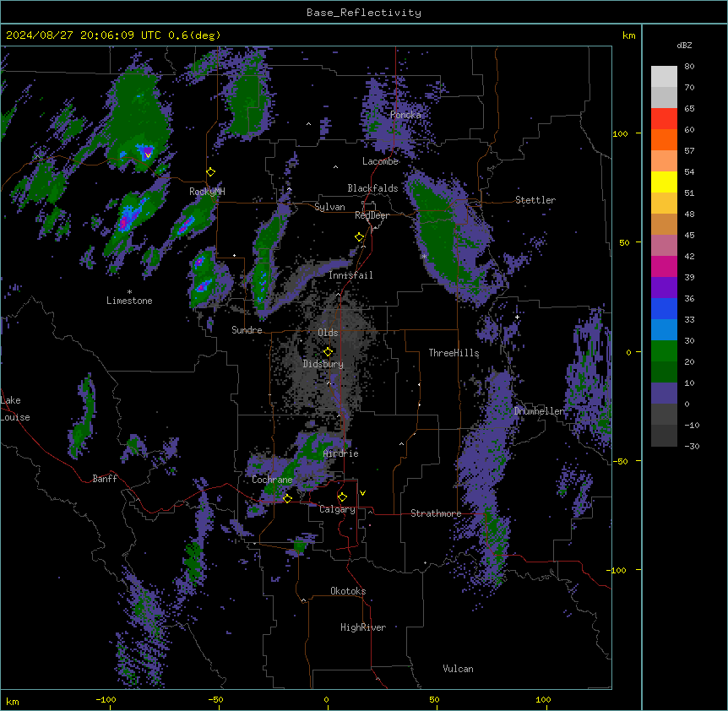
Task: Click the Innisfail city label
Action: 350,275
